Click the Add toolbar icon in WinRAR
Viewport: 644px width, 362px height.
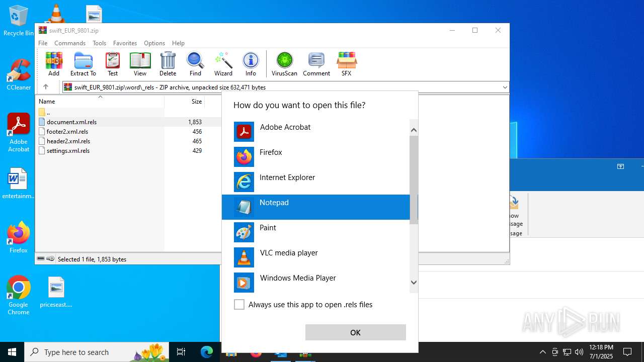pyautogui.click(x=54, y=64)
